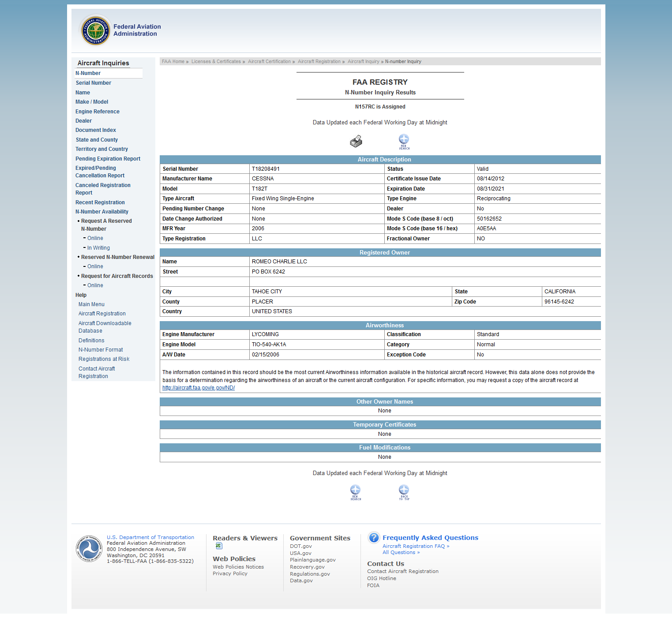The width and height of the screenshot is (672, 618).
Task: Open Aircraft Downloadable Database link
Action: 105,327
